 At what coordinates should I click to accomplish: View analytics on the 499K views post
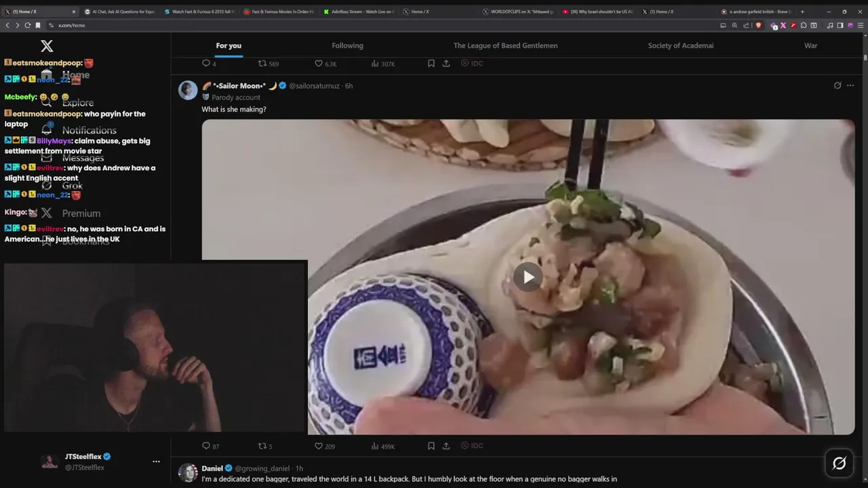click(x=383, y=446)
